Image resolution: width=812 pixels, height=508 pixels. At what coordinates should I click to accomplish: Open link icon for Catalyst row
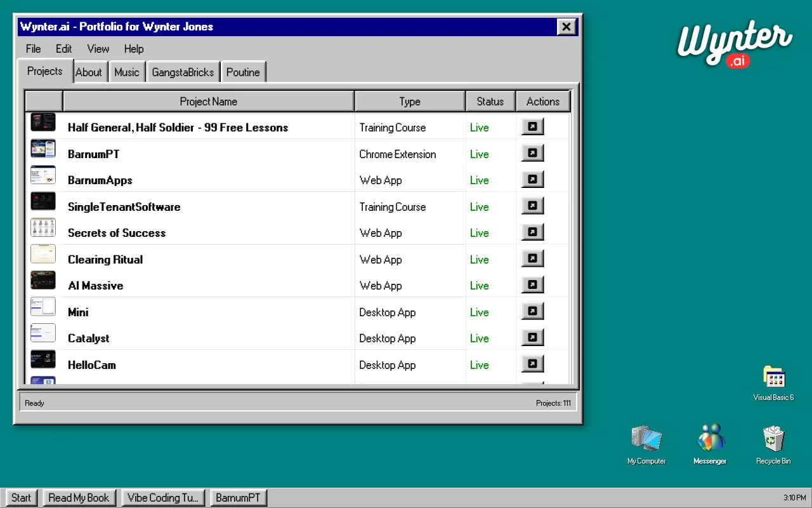coord(532,338)
